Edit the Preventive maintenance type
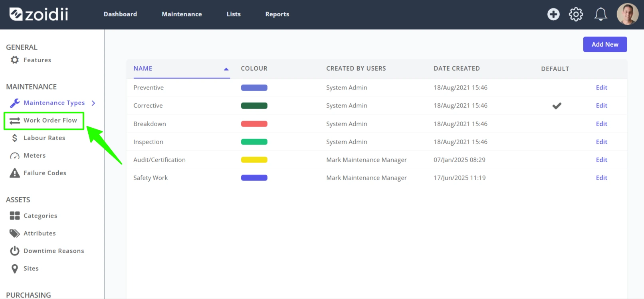 pyautogui.click(x=601, y=88)
